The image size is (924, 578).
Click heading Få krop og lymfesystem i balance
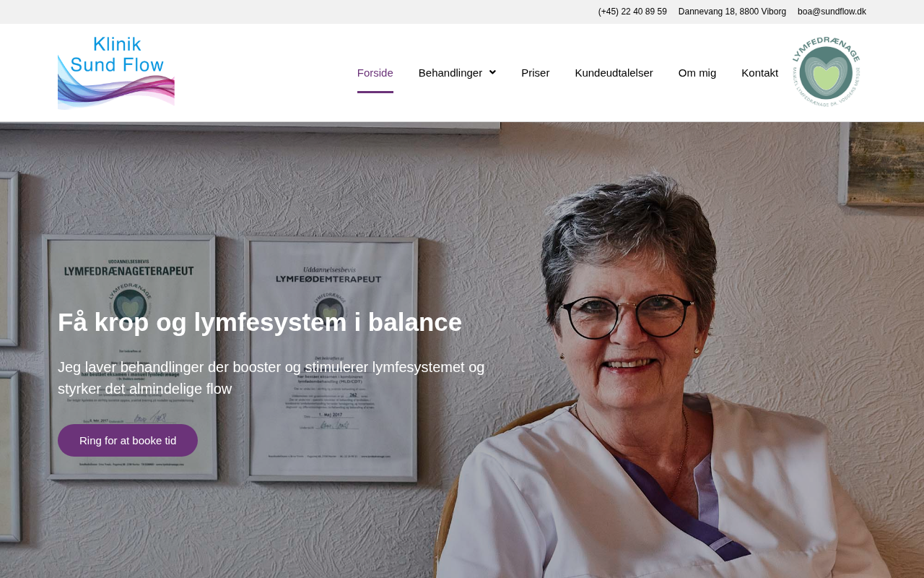[260, 322]
